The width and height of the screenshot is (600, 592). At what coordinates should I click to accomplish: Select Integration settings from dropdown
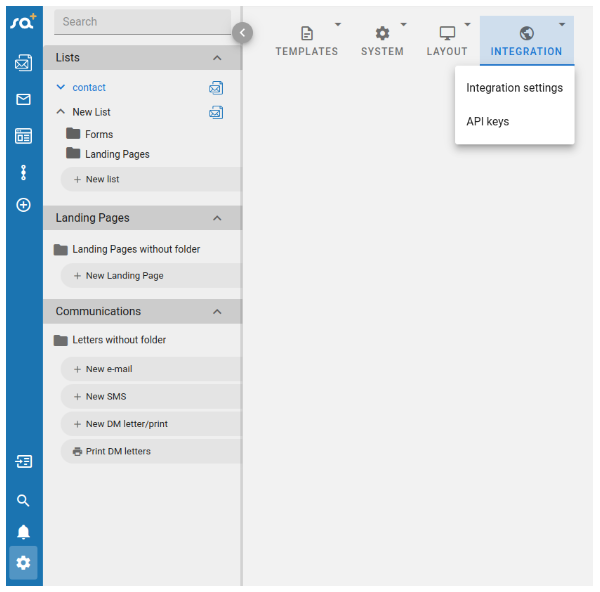pyautogui.click(x=514, y=88)
